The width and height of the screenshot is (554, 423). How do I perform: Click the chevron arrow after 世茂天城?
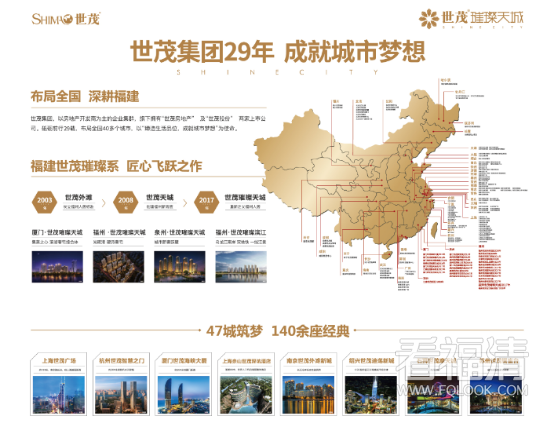185,203
